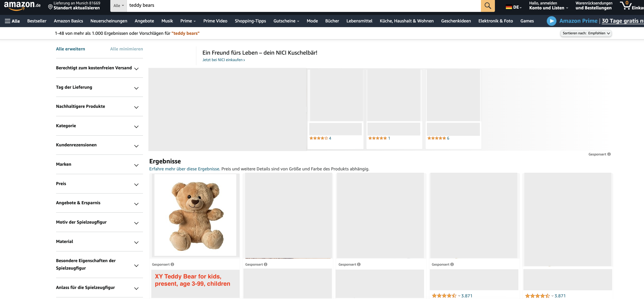The width and height of the screenshot is (644, 299).
Task: Click Gesponsert info icon under teddy bear image
Action: click(172, 264)
